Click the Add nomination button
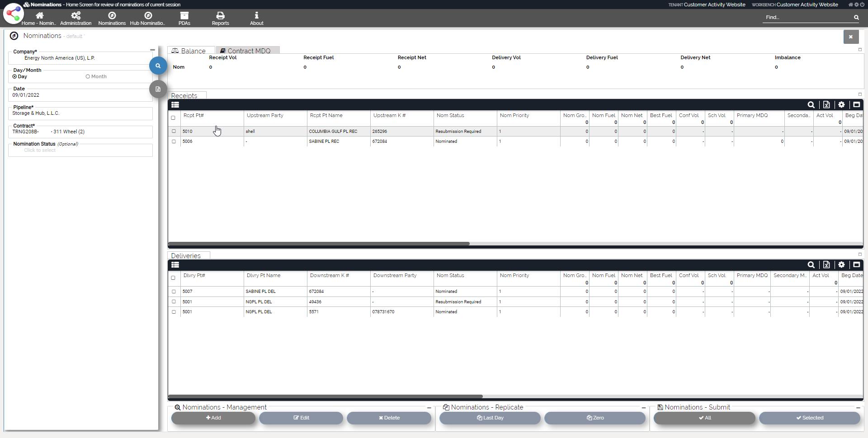 (x=213, y=418)
